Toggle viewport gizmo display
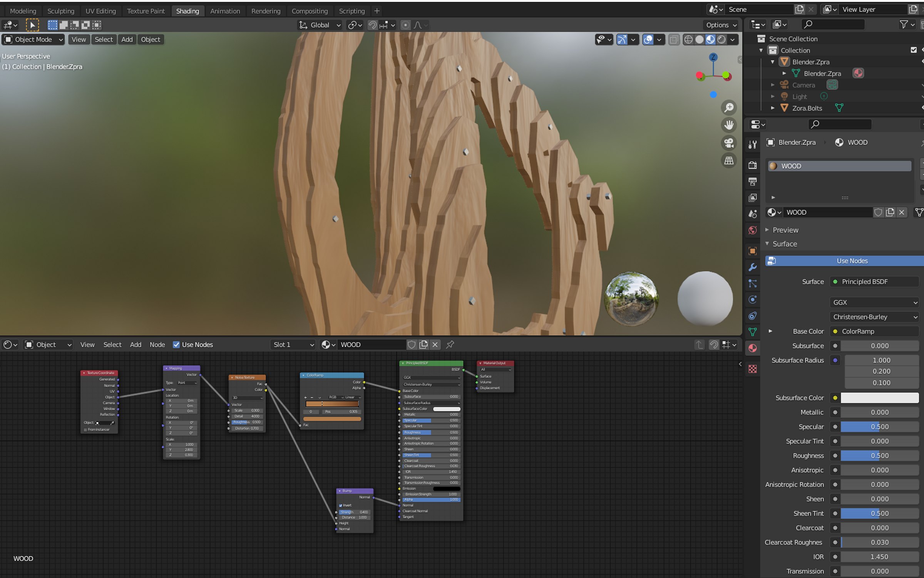Viewport: 924px width, 578px height. click(622, 39)
